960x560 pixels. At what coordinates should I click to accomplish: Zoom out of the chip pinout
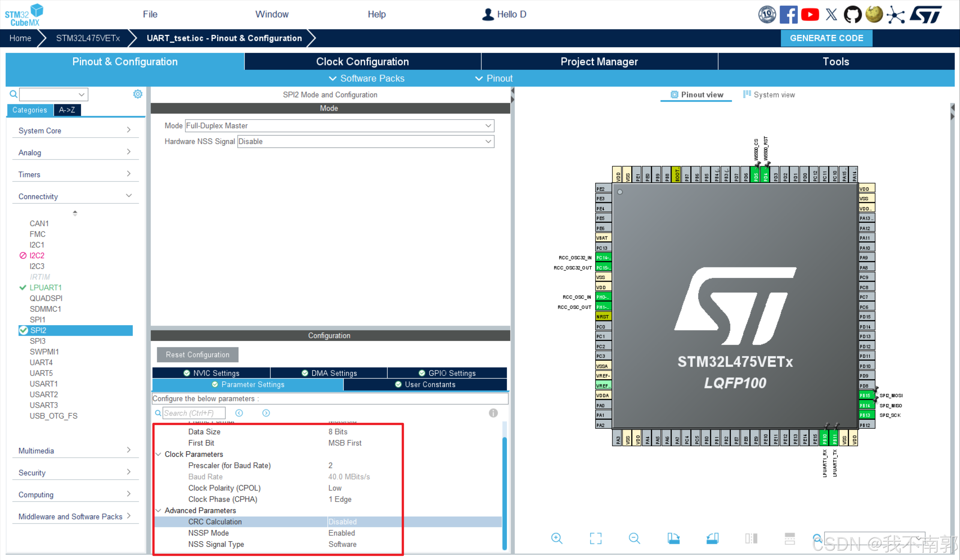(634, 538)
